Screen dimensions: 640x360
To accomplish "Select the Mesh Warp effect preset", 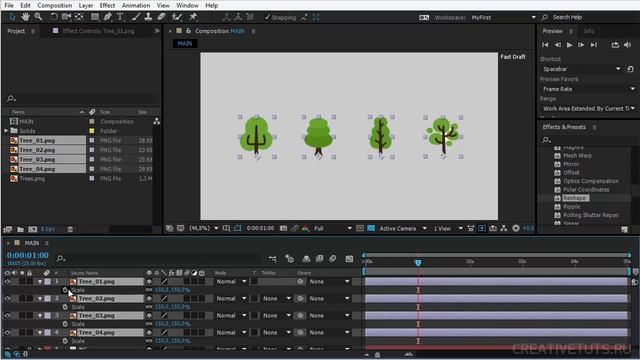I will click(x=577, y=156).
